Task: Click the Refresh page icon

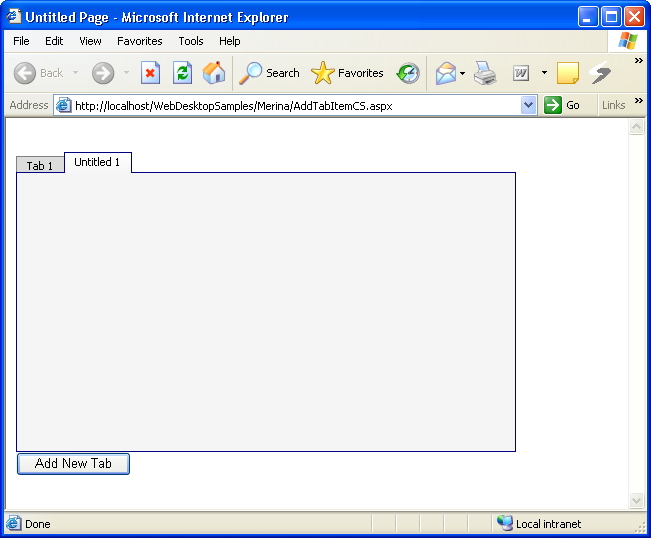Action: pos(182,73)
